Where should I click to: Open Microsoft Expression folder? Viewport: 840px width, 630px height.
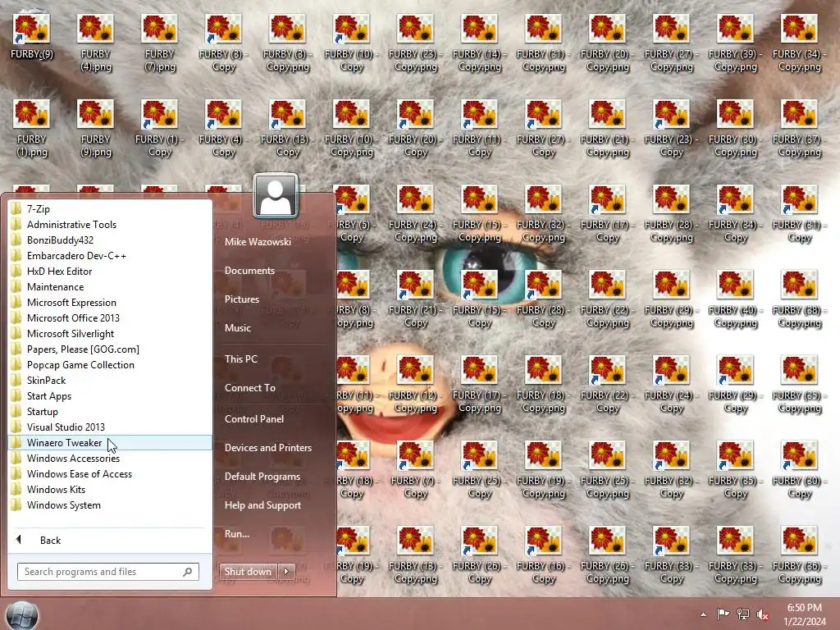110,302
